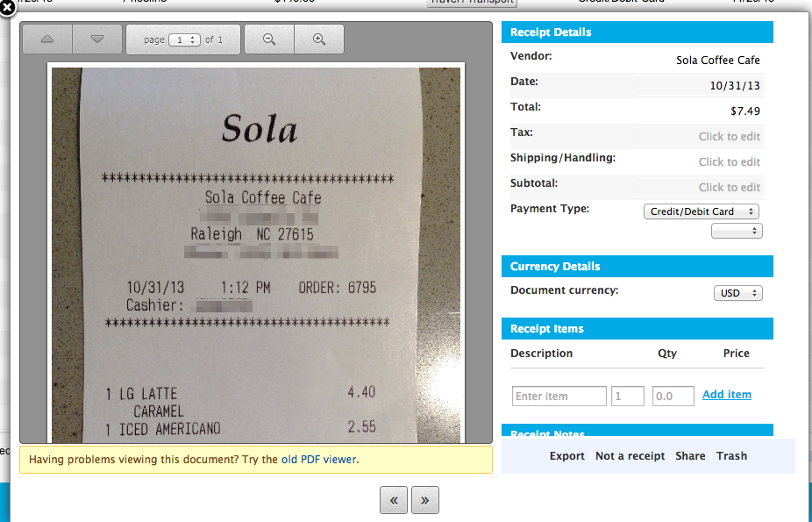The width and height of the screenshot is (812, 522).
Task: Export this receipt
Action: point(566,455)
